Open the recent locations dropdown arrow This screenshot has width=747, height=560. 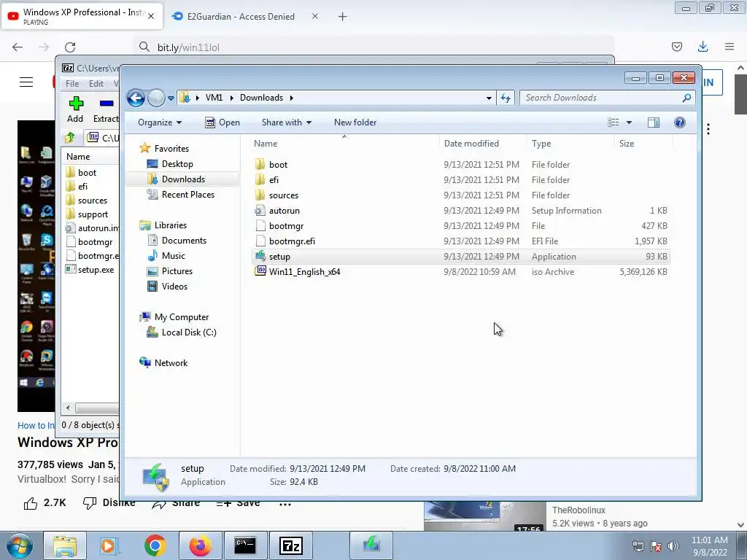tap(171, 98)
